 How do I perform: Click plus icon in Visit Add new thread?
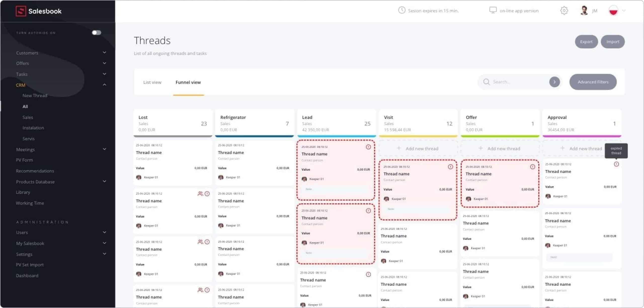(399, 148)
